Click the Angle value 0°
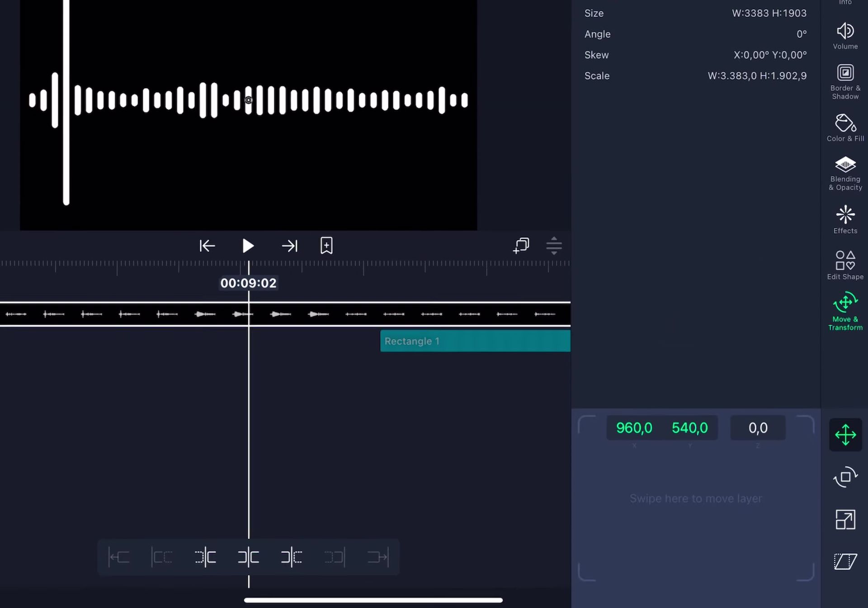 tap(802, 34)
